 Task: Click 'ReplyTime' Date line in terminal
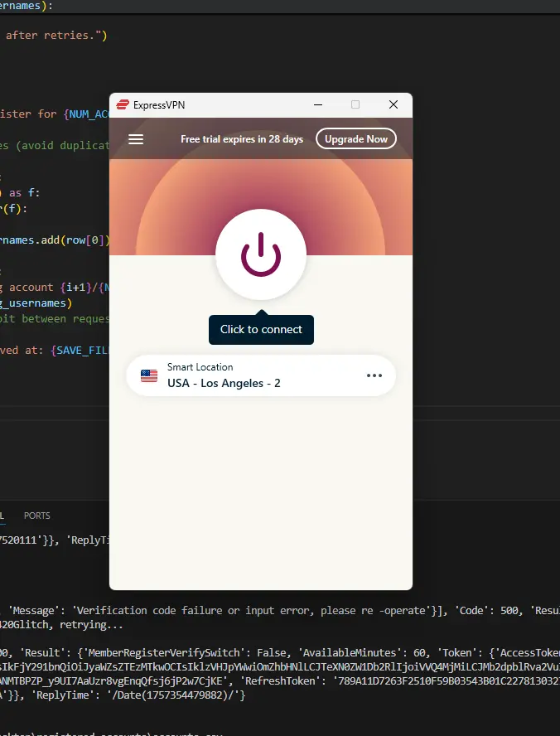(x=138, y=695)
